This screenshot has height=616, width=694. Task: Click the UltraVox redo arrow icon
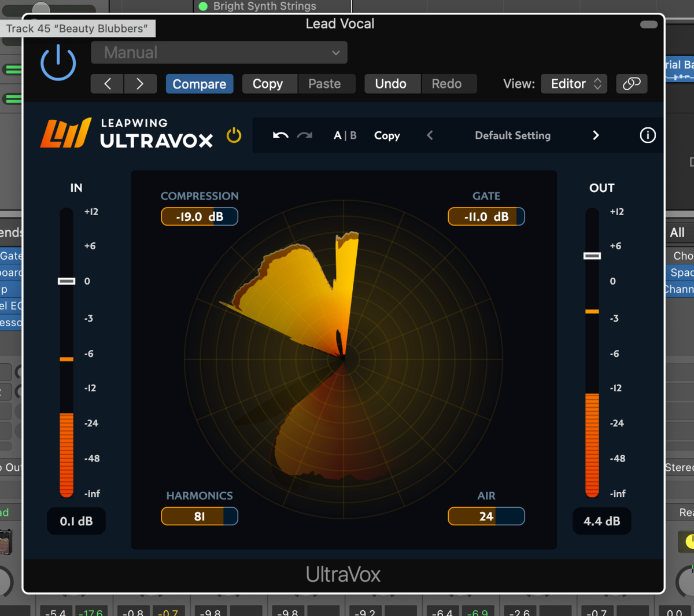tap(304, 135)
